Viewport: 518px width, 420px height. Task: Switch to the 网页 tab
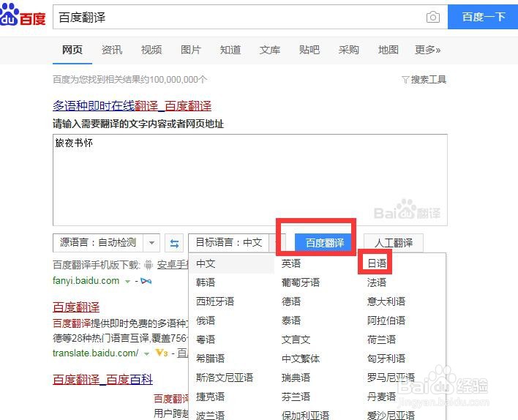tap(72, 50)
